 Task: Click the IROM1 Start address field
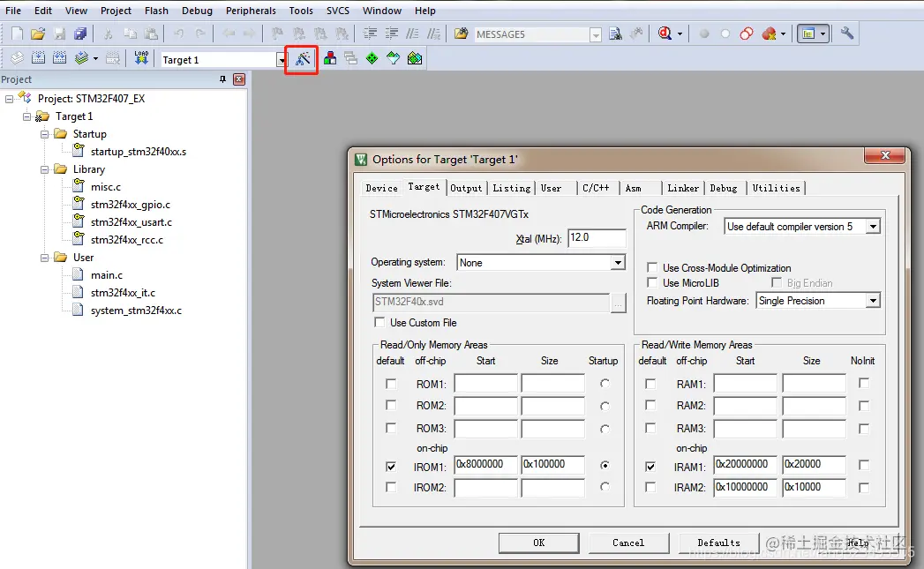tap(485, 464)
